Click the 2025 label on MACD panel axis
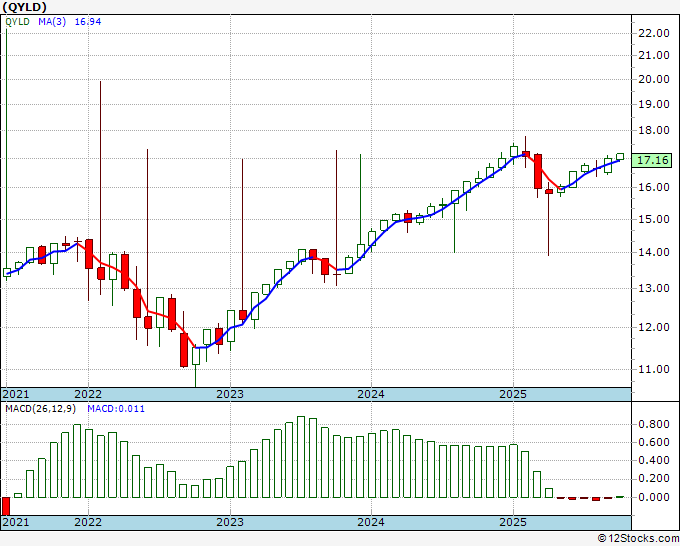This screenshot has height=546, width=680. point(513,522)
